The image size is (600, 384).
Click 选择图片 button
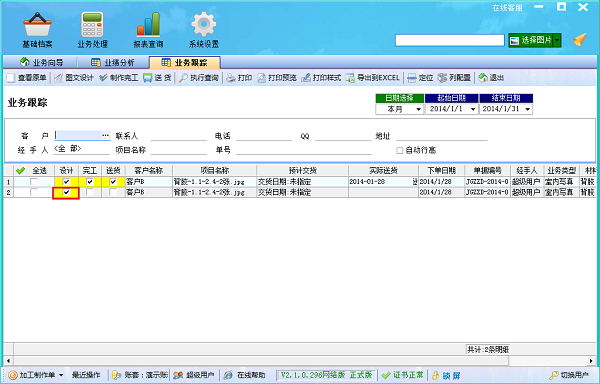(531, 40)
